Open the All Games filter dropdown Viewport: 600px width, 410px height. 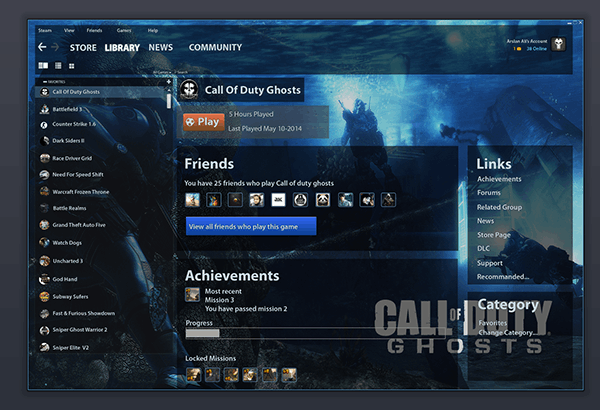pos(161,72)
